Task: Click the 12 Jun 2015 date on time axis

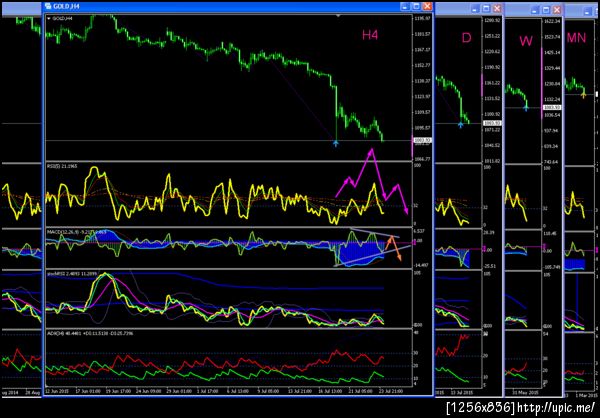Action: [57, 392]
